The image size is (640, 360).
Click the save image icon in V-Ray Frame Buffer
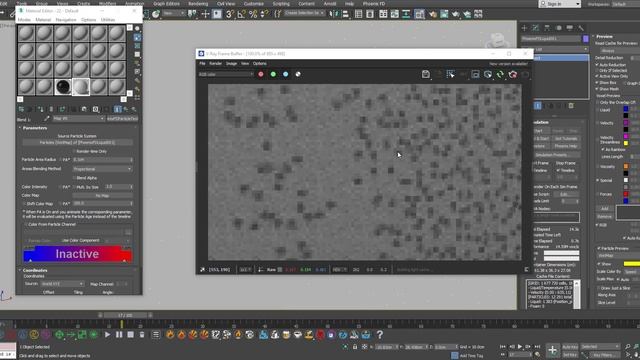pos(426,74)
